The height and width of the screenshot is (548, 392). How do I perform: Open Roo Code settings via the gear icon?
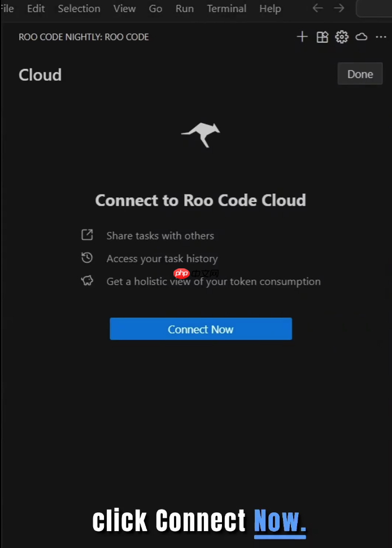click(342, 37)
